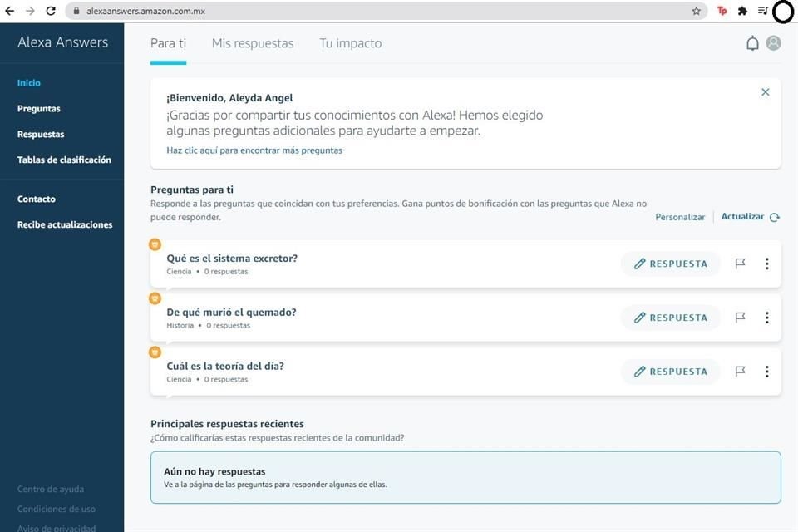The width and height of the screenshot is (798, 532).
Task: Click the user profile icon
Action: tap(773, 42)
